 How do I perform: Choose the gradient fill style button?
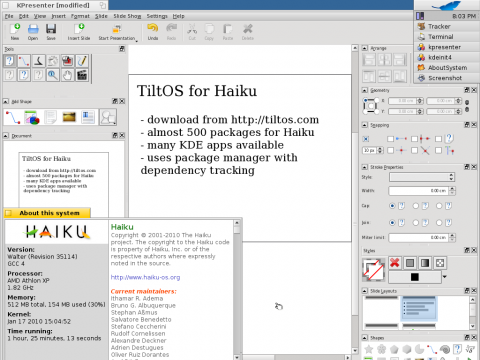click(x=425, y=263)
